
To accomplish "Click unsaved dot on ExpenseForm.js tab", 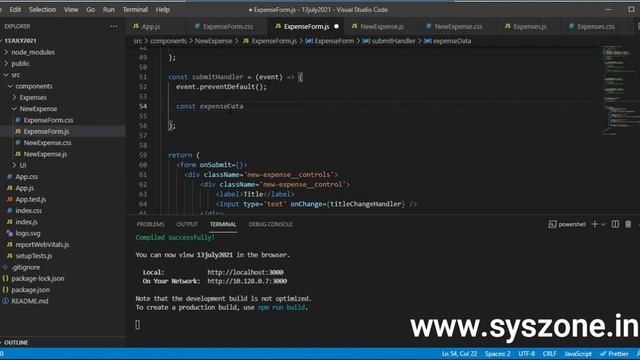I will tap(336, 26).
